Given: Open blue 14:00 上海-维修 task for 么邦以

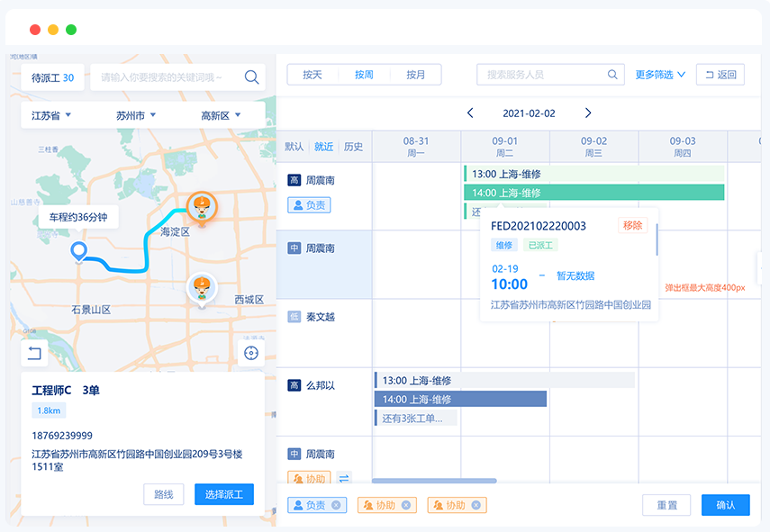Looking at the screenshot, I should (460, 399).
